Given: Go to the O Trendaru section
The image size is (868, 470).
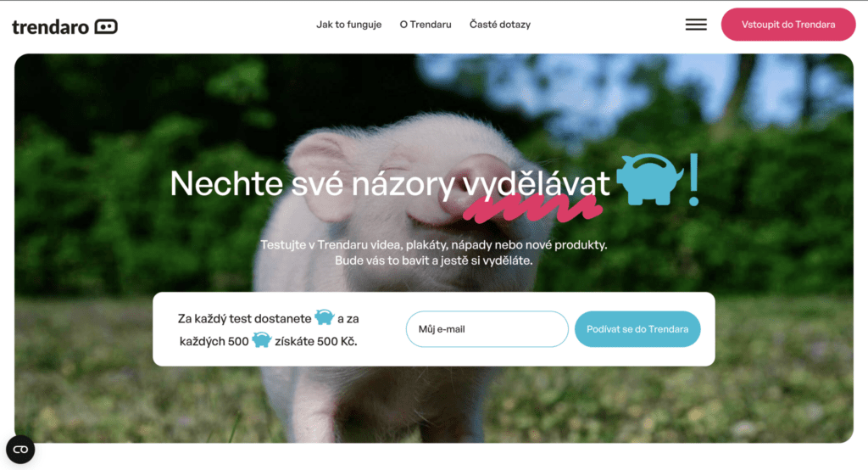Looking at the screenshot, I should tap(426, 25).
